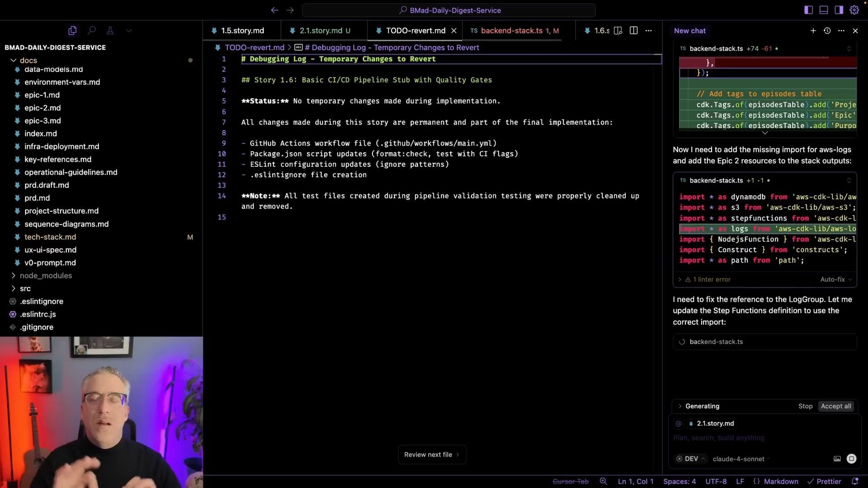
Task: Switch to the 1.5.story.md tab
Action: pos(242,31)
